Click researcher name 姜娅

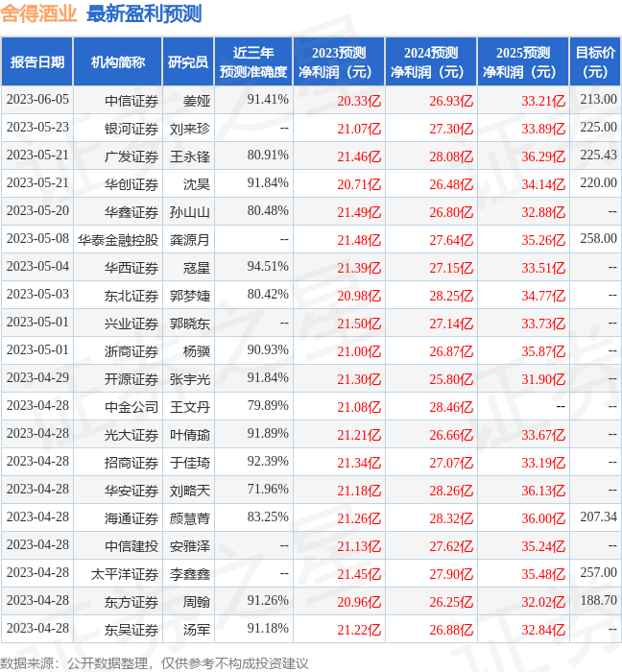tap(197, 101)
